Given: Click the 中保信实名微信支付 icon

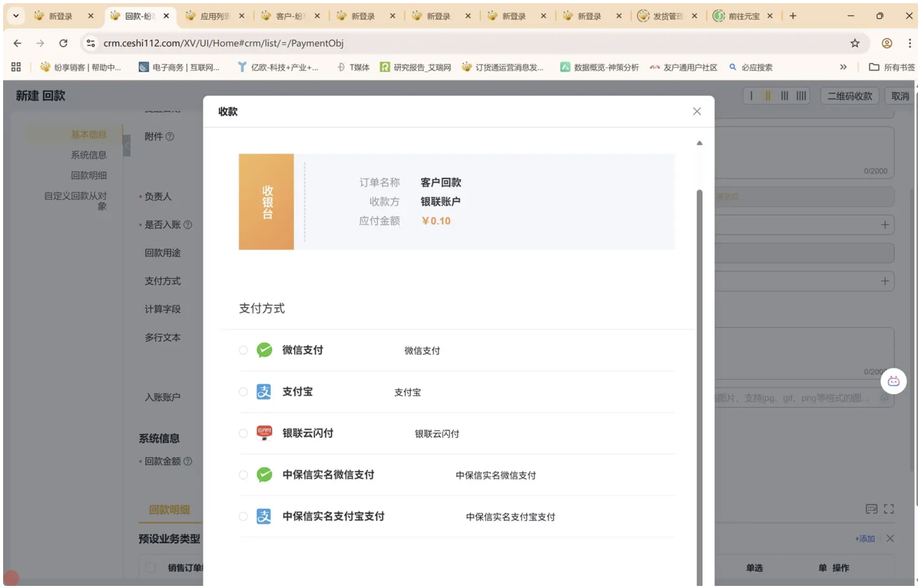Looking at the screenshot, I should (264, 474).
